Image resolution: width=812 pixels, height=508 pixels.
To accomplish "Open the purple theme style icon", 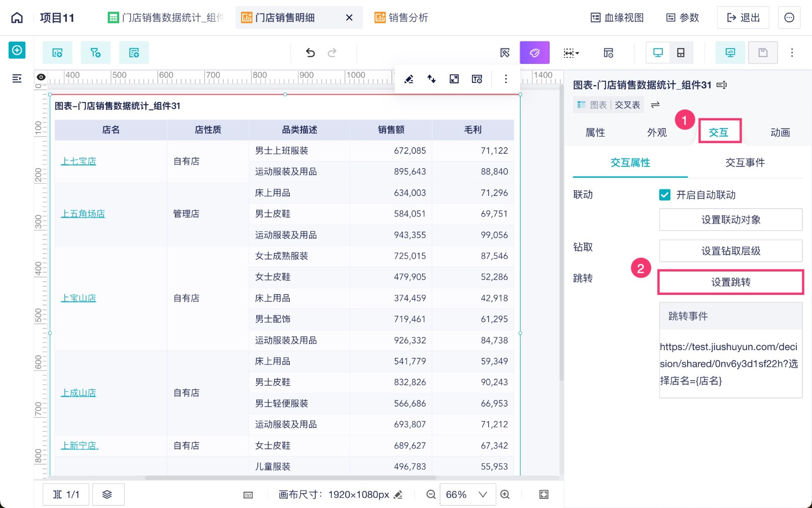I will tap(534, 53).
